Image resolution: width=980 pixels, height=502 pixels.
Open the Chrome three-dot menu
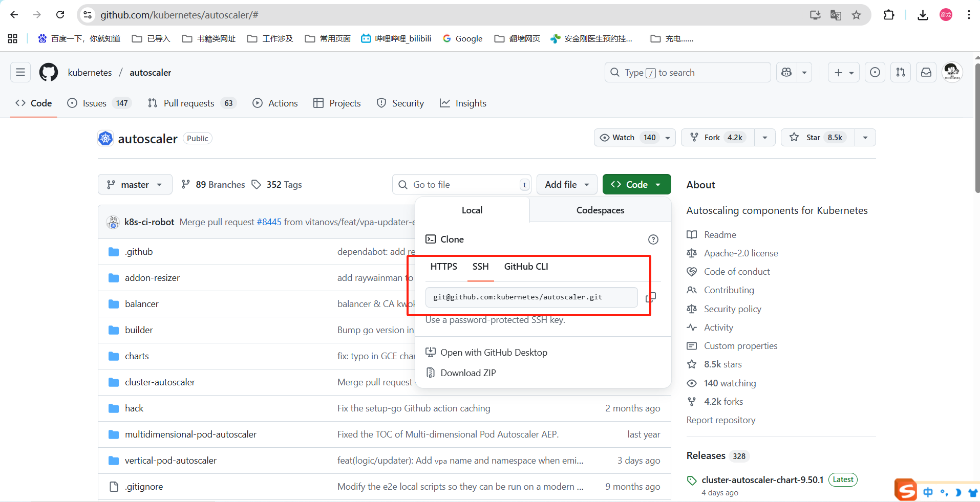[969, 15]
